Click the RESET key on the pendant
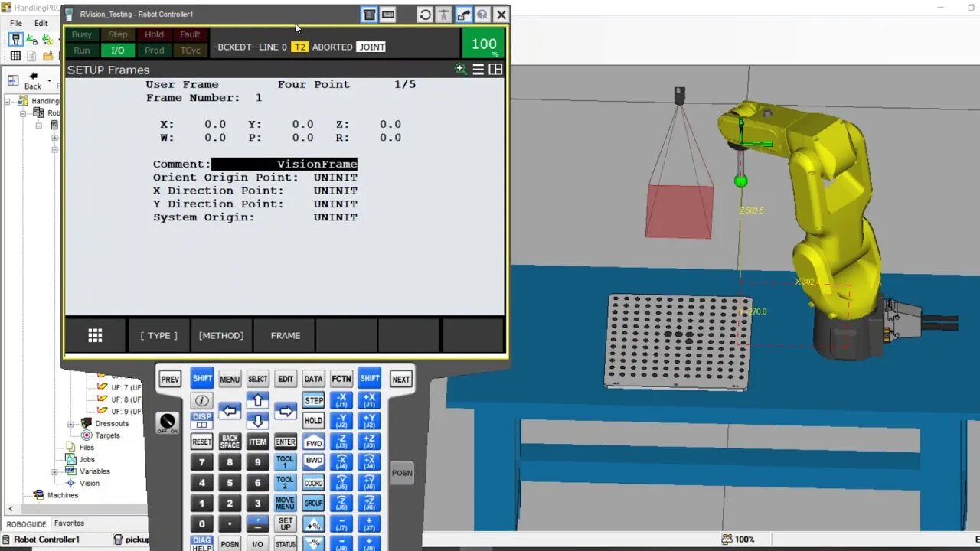Image resolution: width=980 pixels, height=551 pixels. 201,442
